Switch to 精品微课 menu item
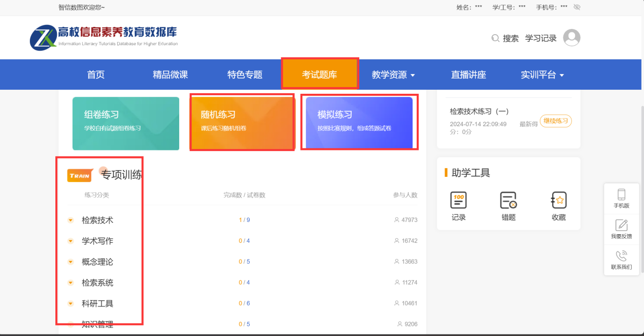 click(x=170, y=75)
